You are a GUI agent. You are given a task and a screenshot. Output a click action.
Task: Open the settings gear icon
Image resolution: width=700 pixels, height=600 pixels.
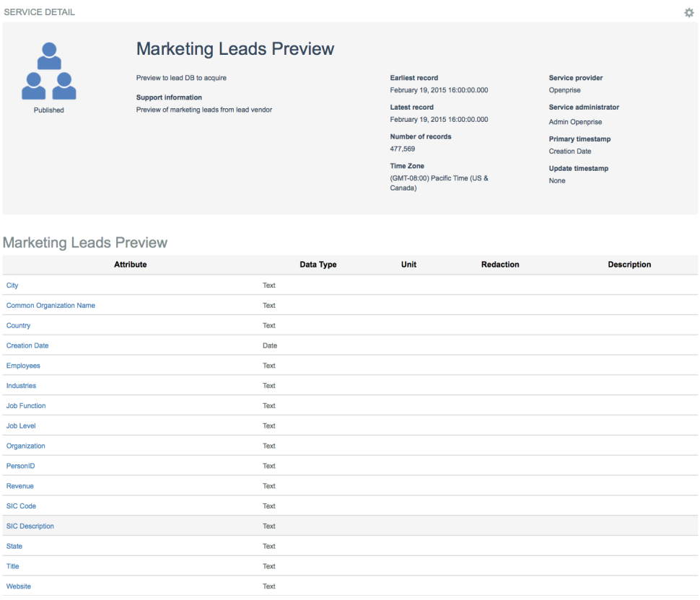688,12
